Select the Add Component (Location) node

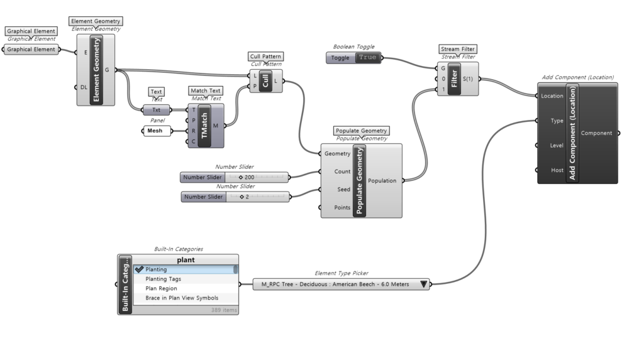pos(572,133)
